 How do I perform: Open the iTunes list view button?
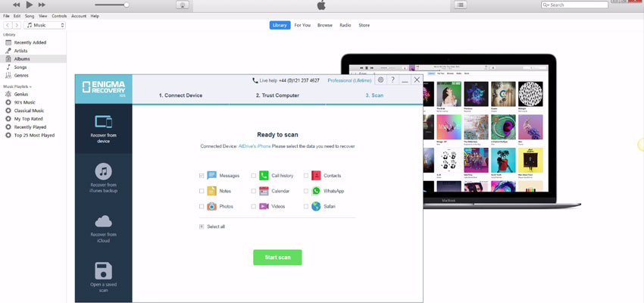461,5
